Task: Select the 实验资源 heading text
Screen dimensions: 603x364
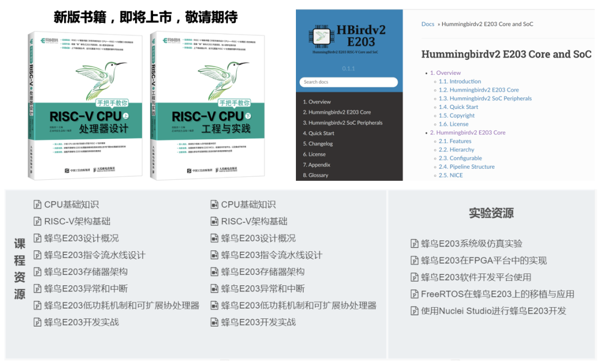Action: [491, 213]
